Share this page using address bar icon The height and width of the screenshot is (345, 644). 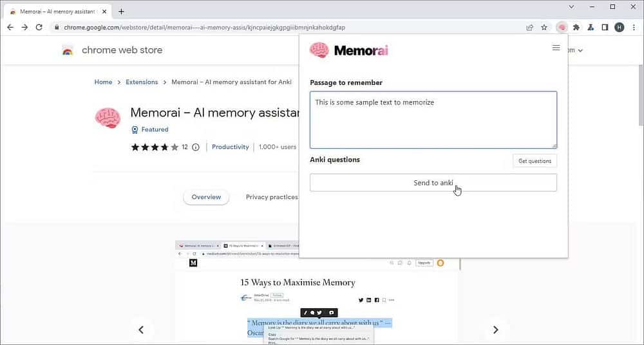pyautogui.click(x=530, y=28)
